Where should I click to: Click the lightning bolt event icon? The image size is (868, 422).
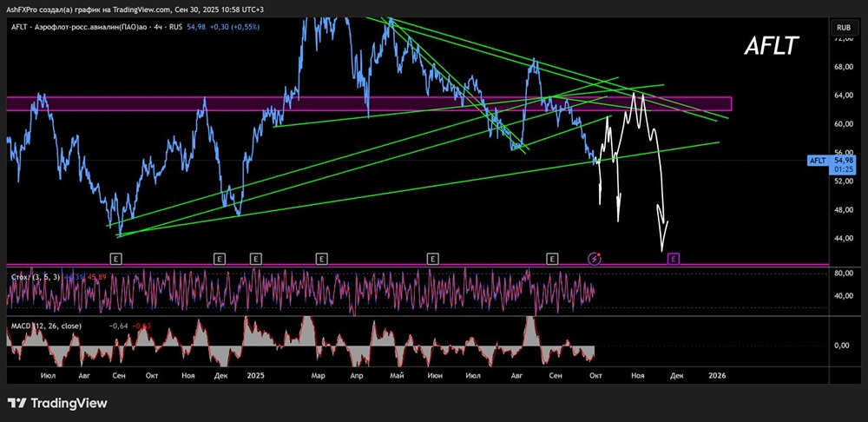tap(595, 258)
